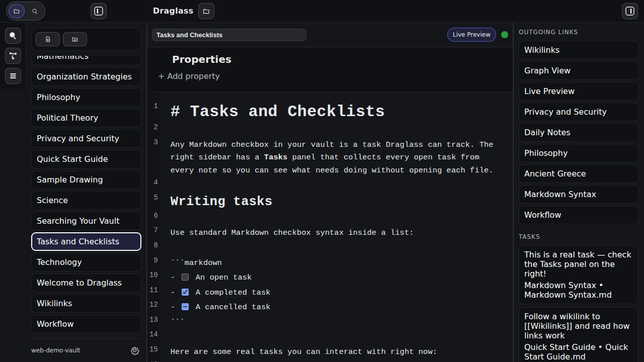Screen dimensions: 644x362
Task: Place cursor on '```markdown' line
Action: tap(196, 263)
